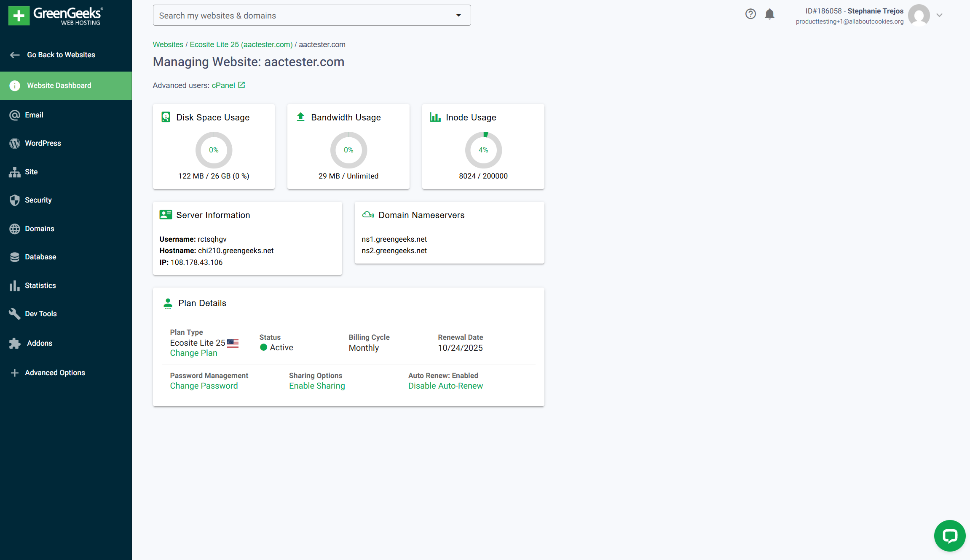Click the Inode Usage progress ring
This screenshot has height=560, width=970.
pyautogui.click(x=483, y=150)
